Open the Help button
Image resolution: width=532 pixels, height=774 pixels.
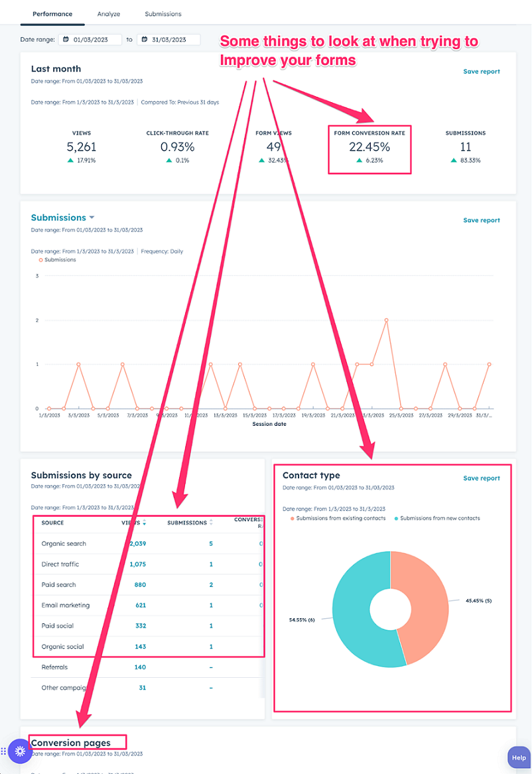pyautogui.click(x=518, y=757)
